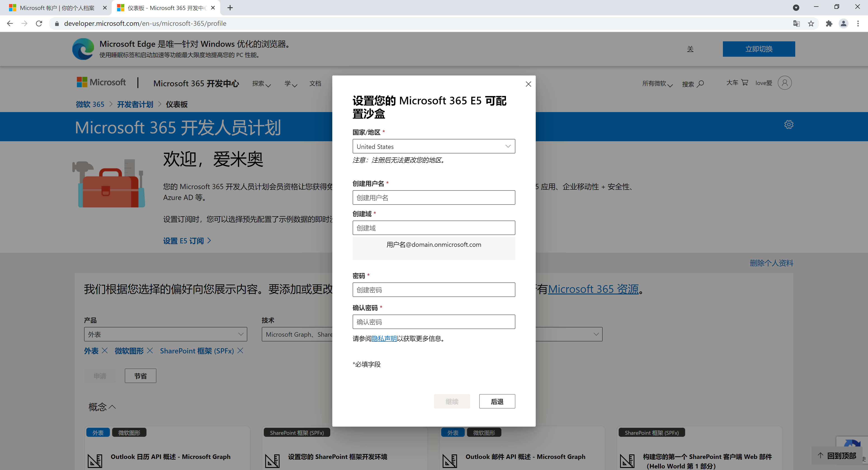This screenshot has height=470, width=868.
Task: Bookmark this page with star icon
Action: [x=811, y=23]
